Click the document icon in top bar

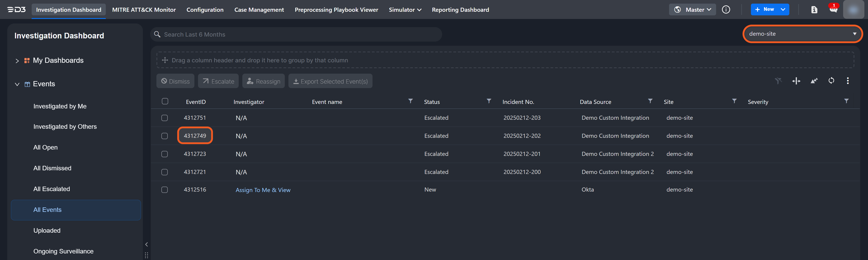(x=814, y=9)
